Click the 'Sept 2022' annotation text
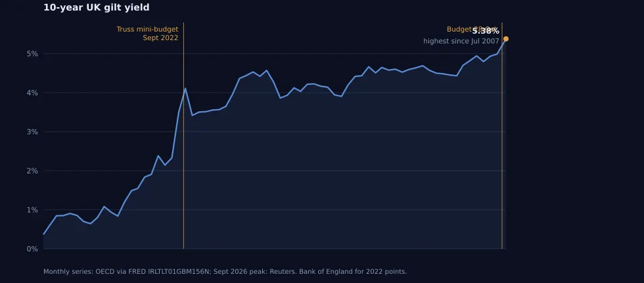This screenshot has width=644, height=283. tap(160, 38)
